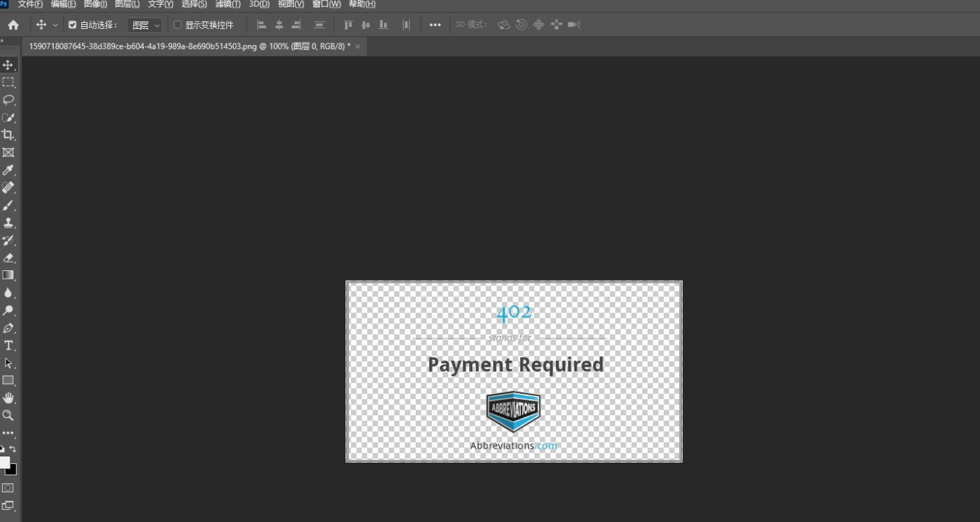Distribute vertically button in options bar
The width and height of the screenshot is (980, 522).
pyautogui.click(x=319, y=25)
